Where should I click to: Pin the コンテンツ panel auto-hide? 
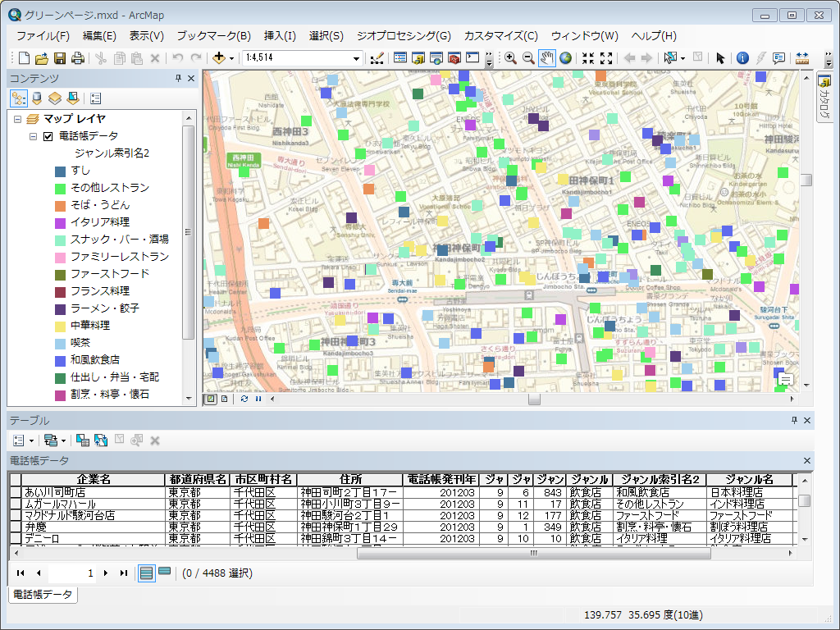pos(178,78)
